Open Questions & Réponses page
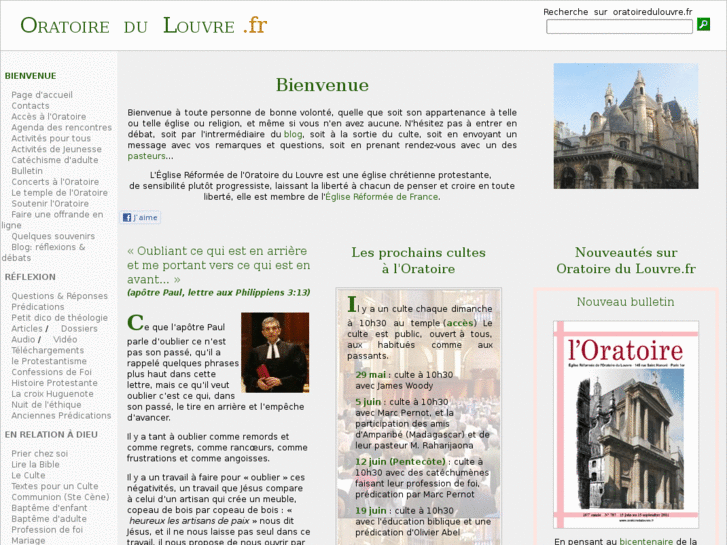727x545 pixels. (x=59, y=296)
